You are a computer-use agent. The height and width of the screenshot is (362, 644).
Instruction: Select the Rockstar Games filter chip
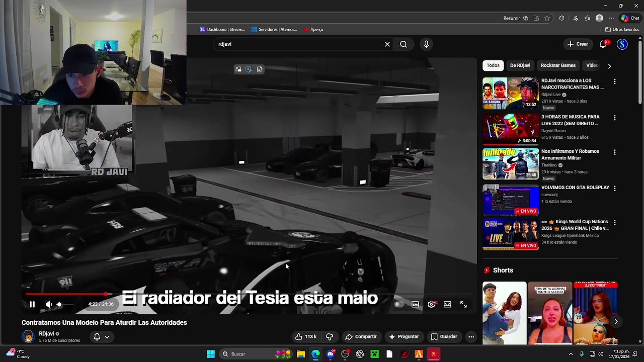(x=558, y=65)
